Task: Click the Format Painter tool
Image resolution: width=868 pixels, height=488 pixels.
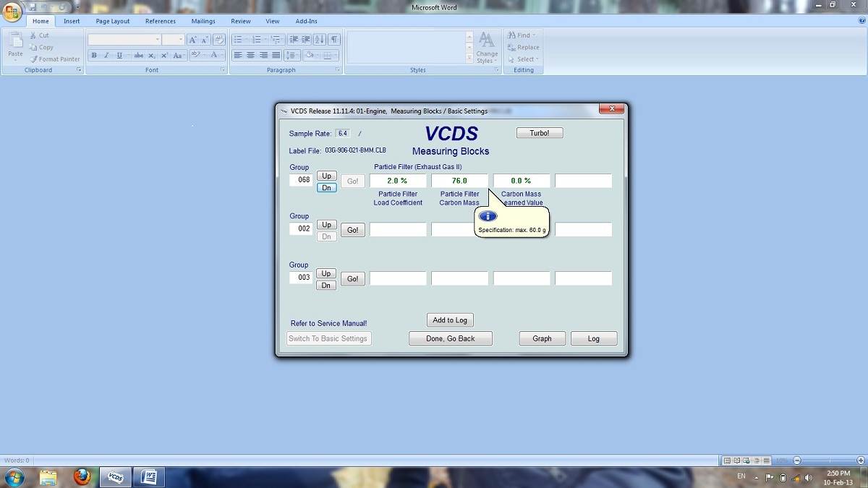Action: pyautogui.click(x=54, y=59)
